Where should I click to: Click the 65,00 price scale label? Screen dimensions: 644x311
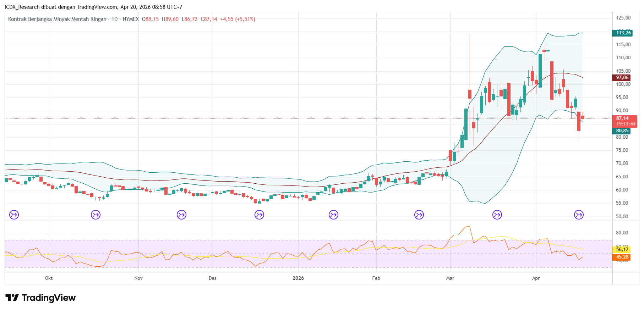coord(622,177)
